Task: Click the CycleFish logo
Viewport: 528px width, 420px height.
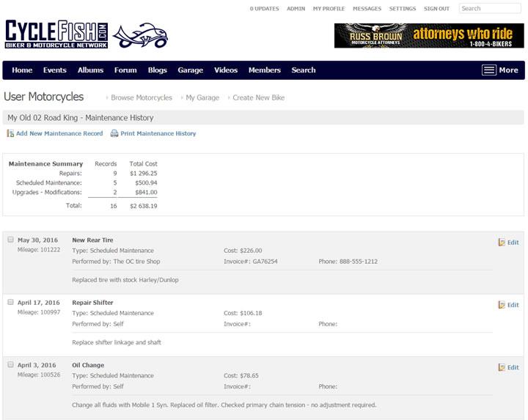Action: tap(56, 34)
